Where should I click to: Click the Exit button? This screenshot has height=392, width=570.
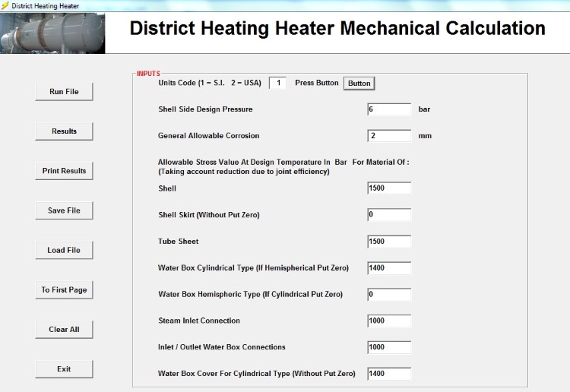point(64,368)
